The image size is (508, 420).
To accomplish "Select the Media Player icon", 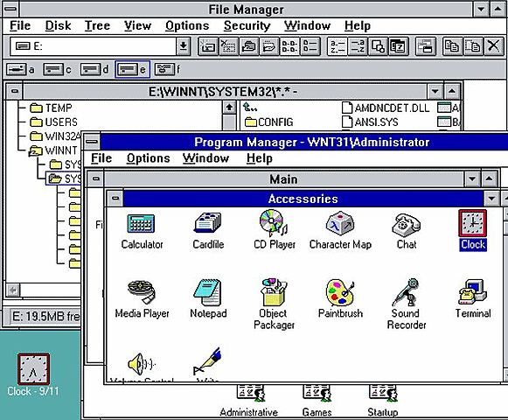I will point(142,292).
